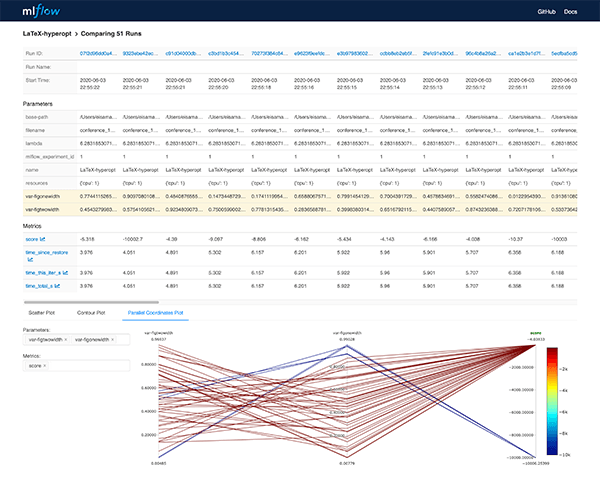Click the var-figonewidth row label

(x=42, y=196)
